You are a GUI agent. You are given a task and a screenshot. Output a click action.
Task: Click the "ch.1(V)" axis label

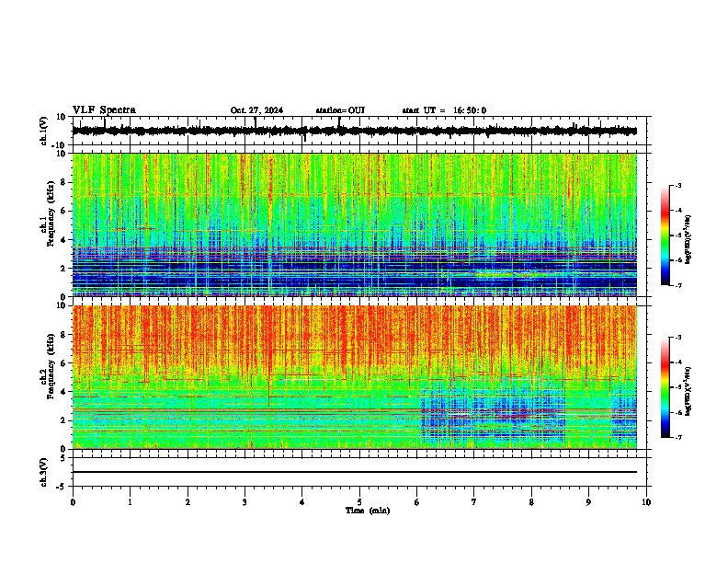pos(44,131)
